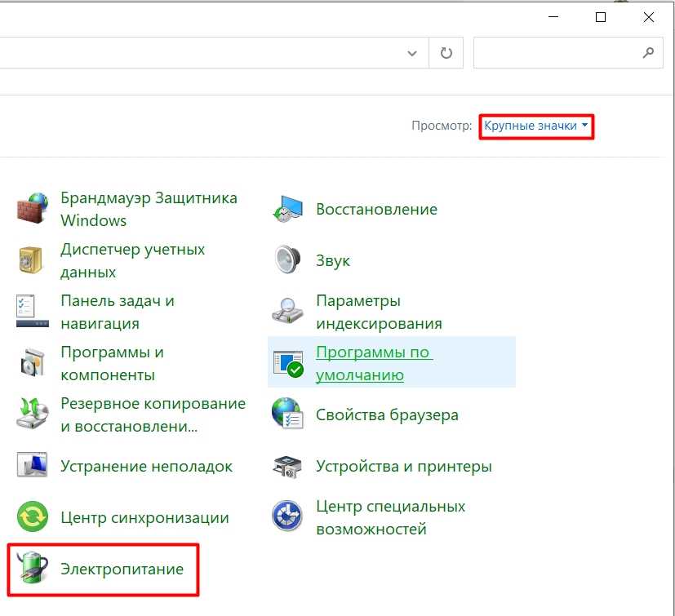
Task: Open 'Центр специальных возможностей' link
Action: 391,517
